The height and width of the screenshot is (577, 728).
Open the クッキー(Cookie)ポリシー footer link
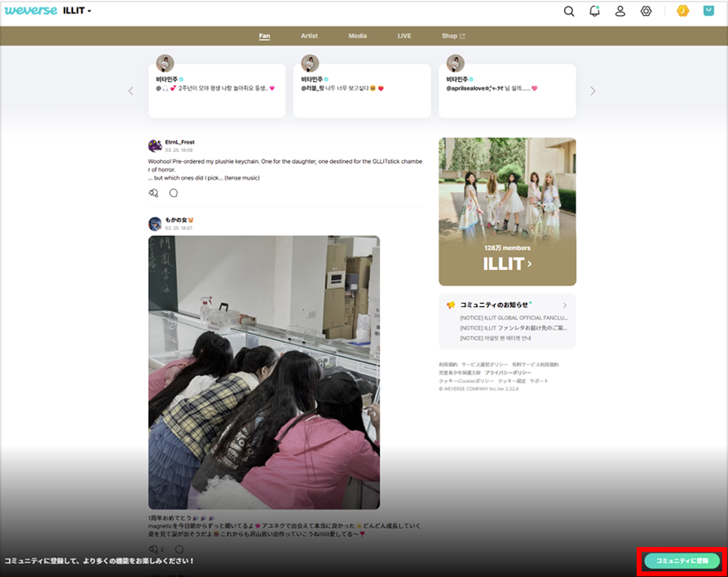[466, 381]
